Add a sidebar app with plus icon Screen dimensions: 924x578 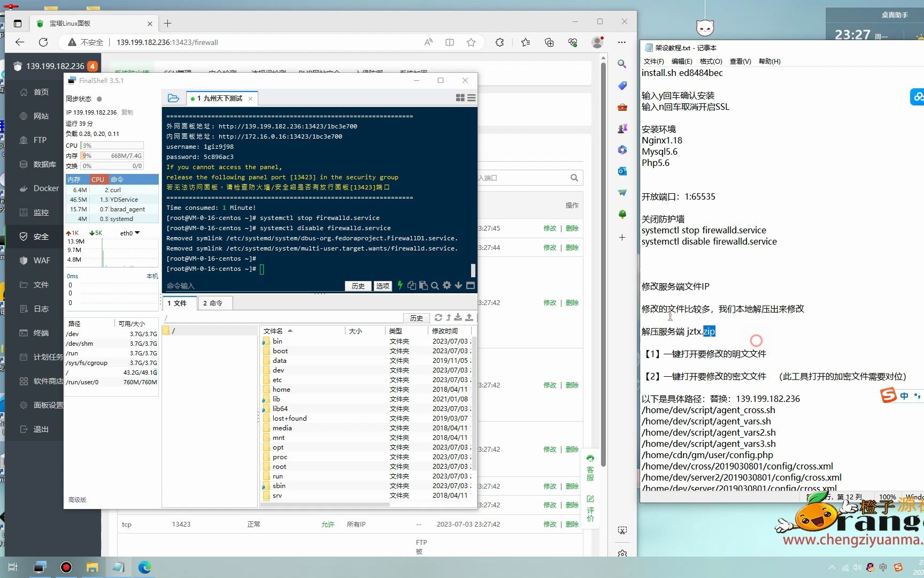point(622,237)
